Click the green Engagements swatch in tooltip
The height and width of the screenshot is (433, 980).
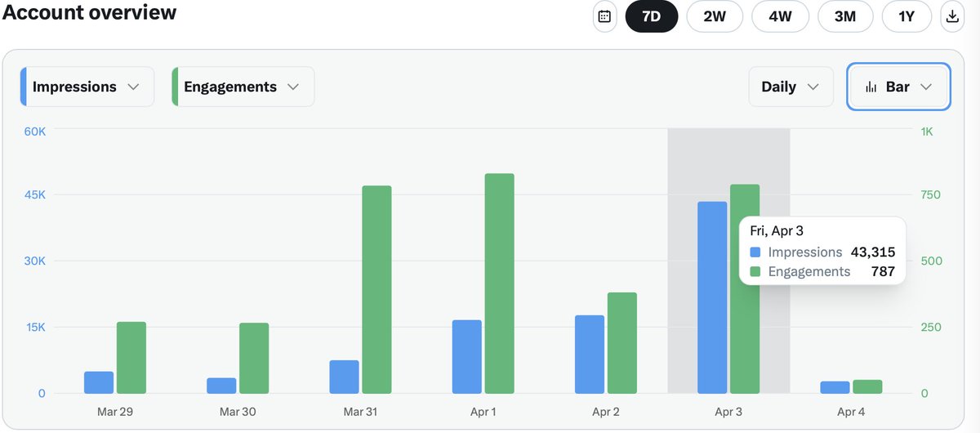coord(755,271)
